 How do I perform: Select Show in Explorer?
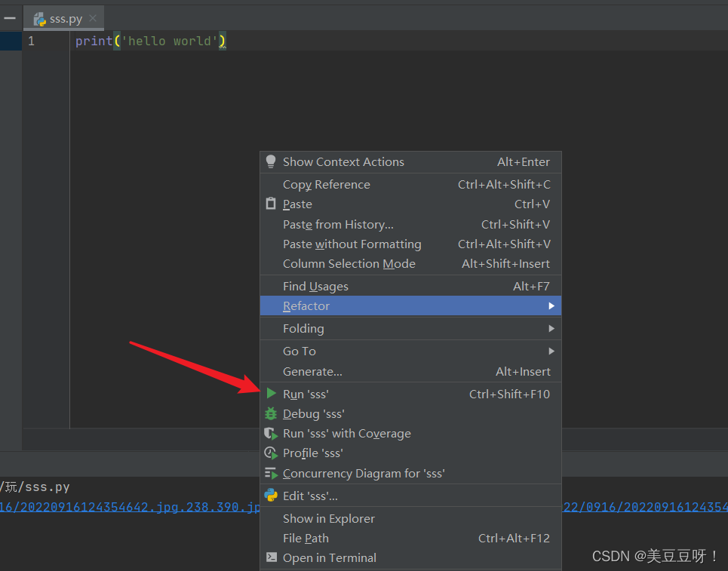pos(411,518)
